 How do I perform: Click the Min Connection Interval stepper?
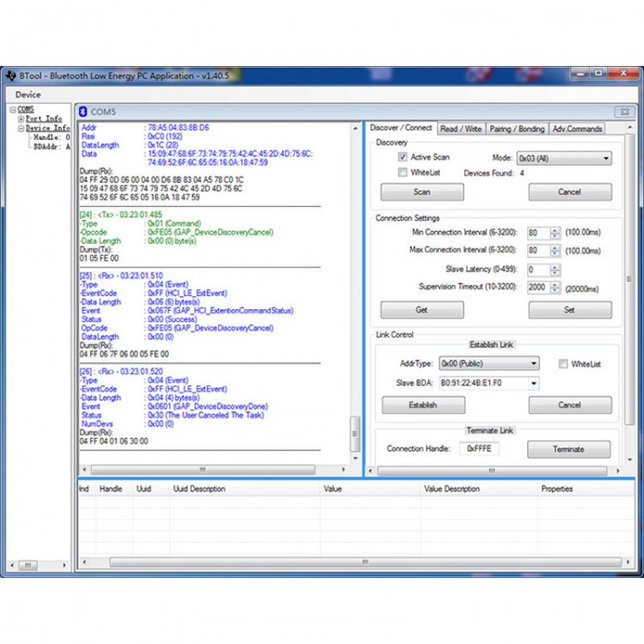click(555, 233)
